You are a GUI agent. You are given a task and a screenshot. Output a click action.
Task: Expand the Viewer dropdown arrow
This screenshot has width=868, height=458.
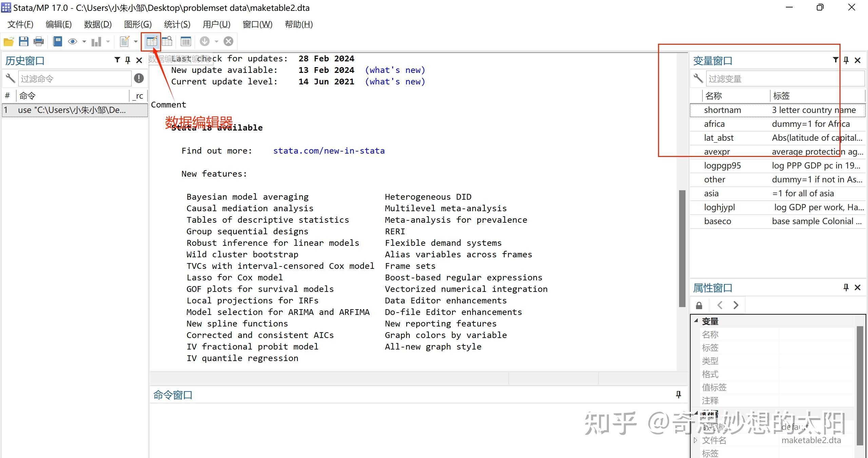point(84,42)
